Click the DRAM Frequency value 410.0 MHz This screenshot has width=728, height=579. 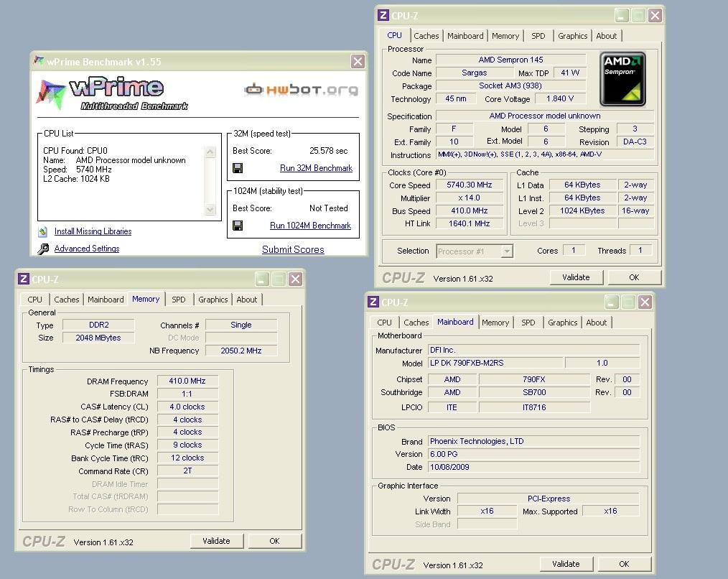point(187,381)
